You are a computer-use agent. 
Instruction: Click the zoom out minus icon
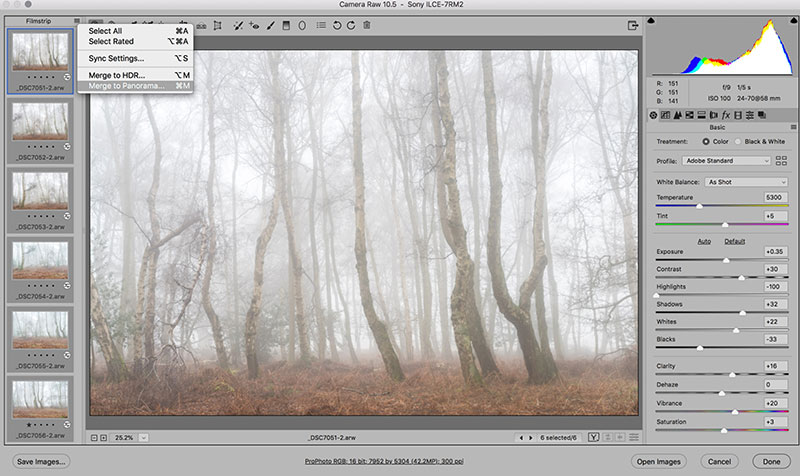coord(94,438)
